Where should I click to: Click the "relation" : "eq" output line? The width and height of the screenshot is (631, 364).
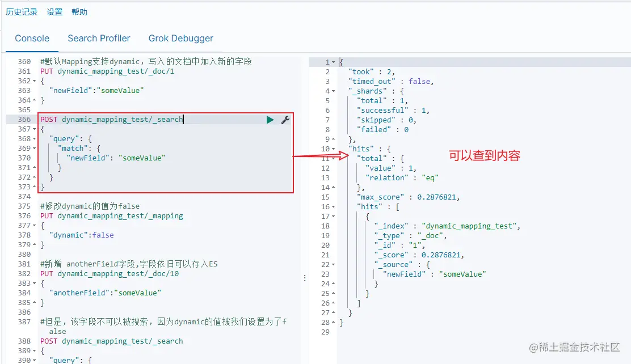(x=402, y=178)
